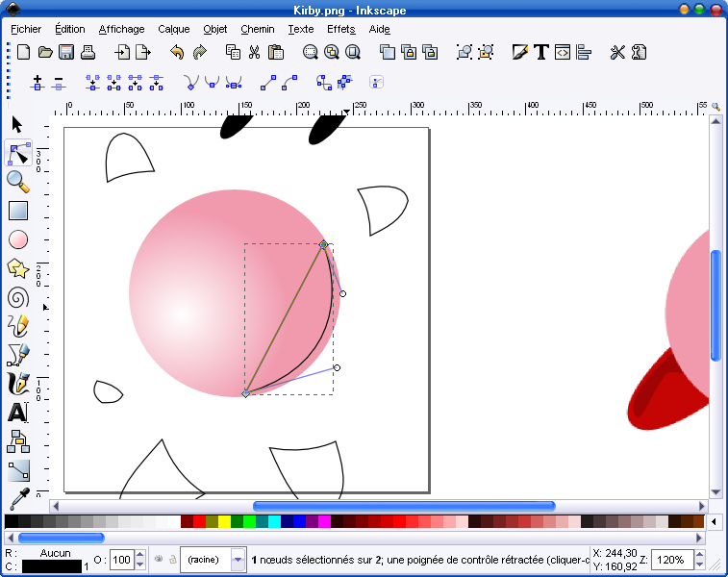Image resolution: width=728 pixels, height=577 pixels.
Task: Select the Rectangle tool
Action: [x=18, y=211]
